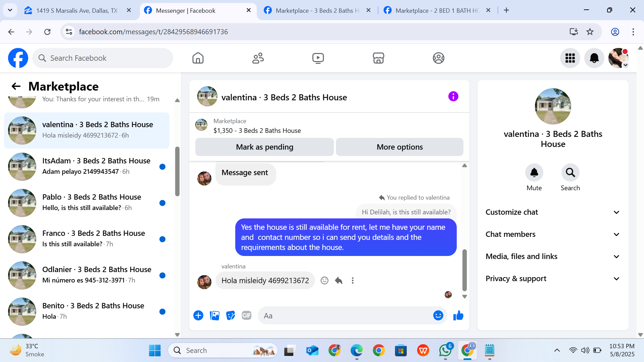Open the Video tab icon
This screenshot has width=644, height=362.
click(318, 58)
